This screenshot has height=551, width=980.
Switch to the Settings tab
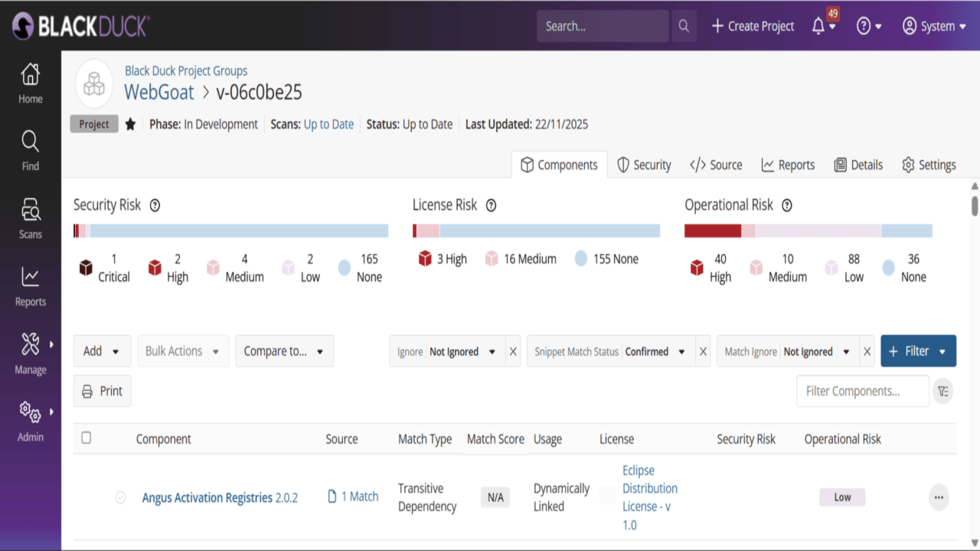(929, 165)
